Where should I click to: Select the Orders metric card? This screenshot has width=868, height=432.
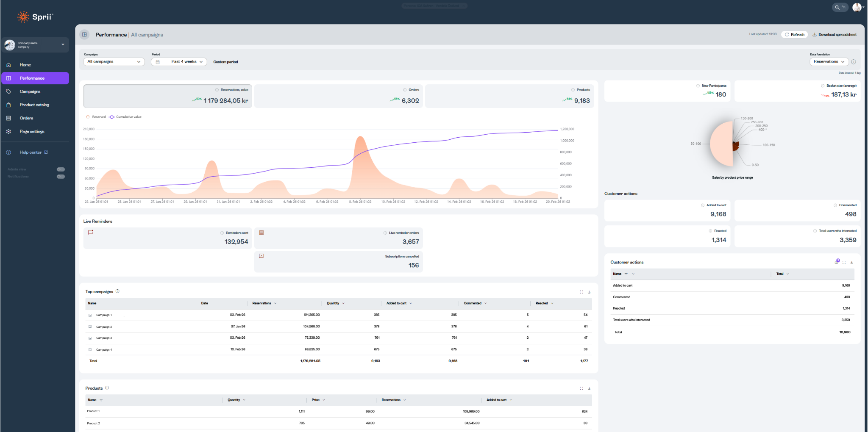[338, 96]
